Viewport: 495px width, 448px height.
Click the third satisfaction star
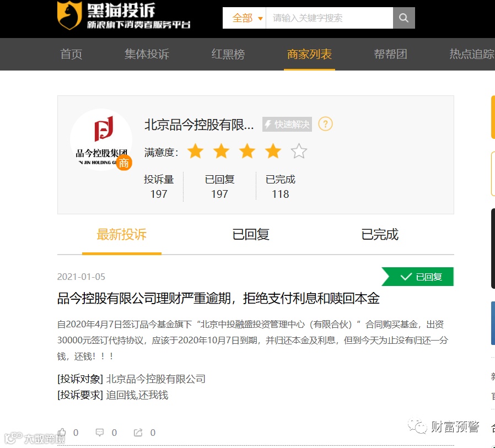(x=247, y=151)
